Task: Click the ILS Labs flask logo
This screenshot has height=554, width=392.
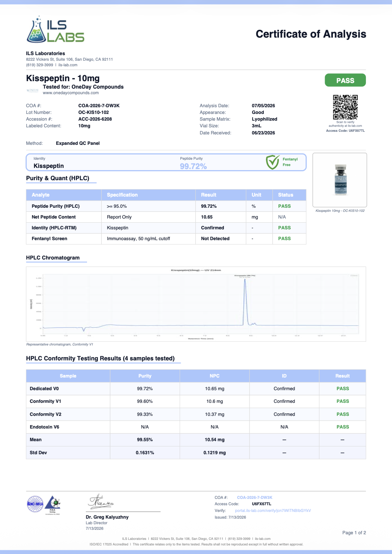Action: [55, 29]
